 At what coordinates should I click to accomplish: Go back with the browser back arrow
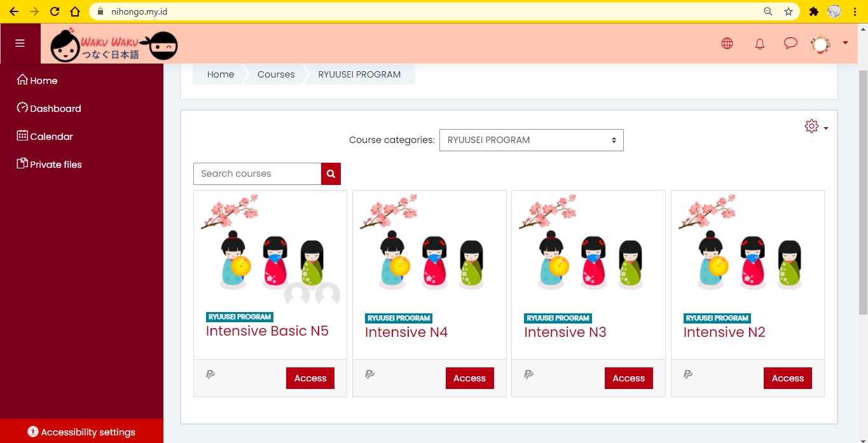[14, 11]
